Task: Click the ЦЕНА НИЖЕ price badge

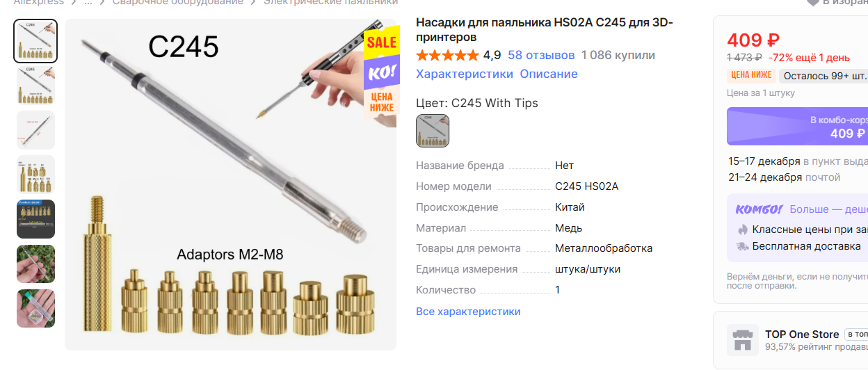Action: pyautogui.click(x=751, y=75)
